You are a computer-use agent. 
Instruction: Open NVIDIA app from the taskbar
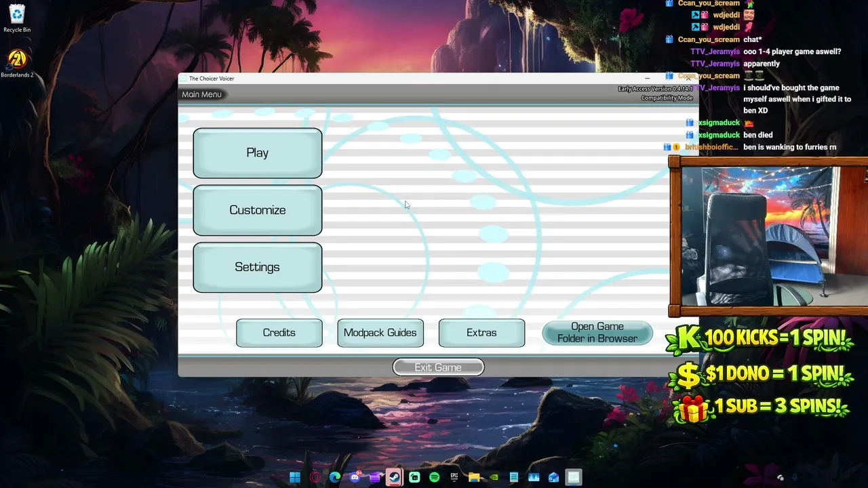coord(494,477)
